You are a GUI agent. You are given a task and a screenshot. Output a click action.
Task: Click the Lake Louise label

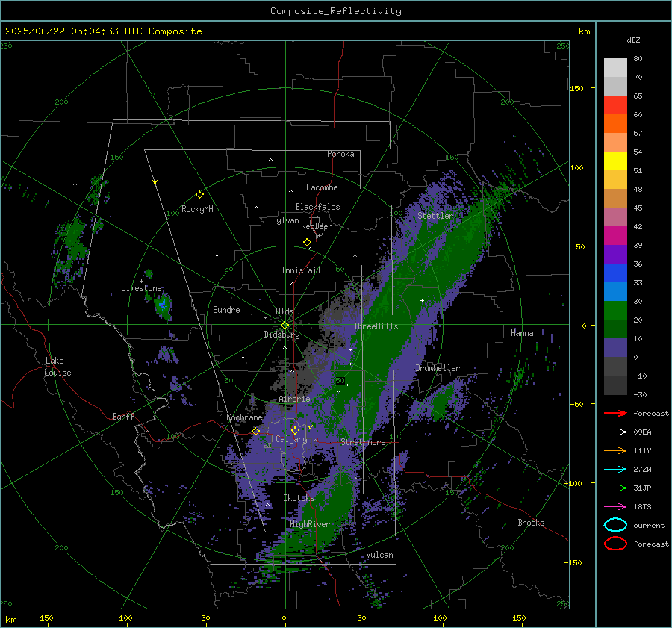click(57, 367)
